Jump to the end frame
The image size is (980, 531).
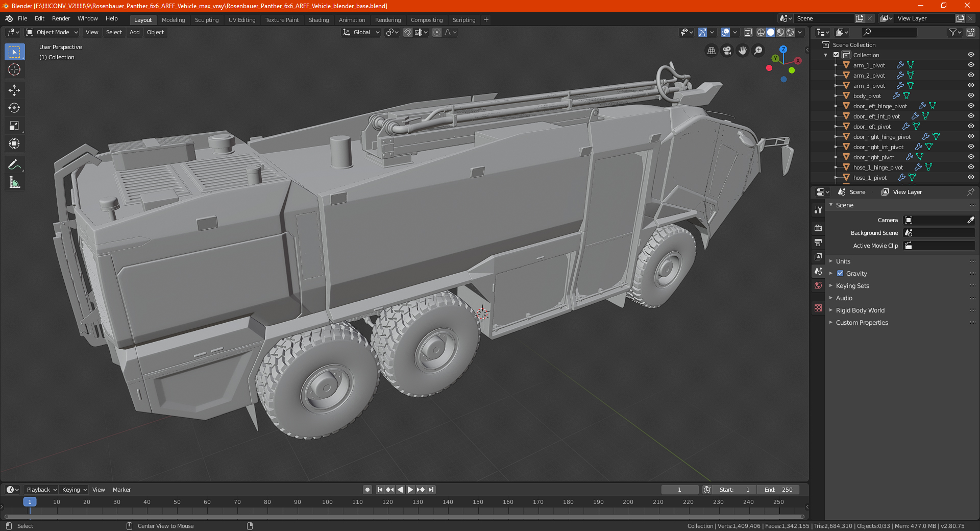click(431, 490)
